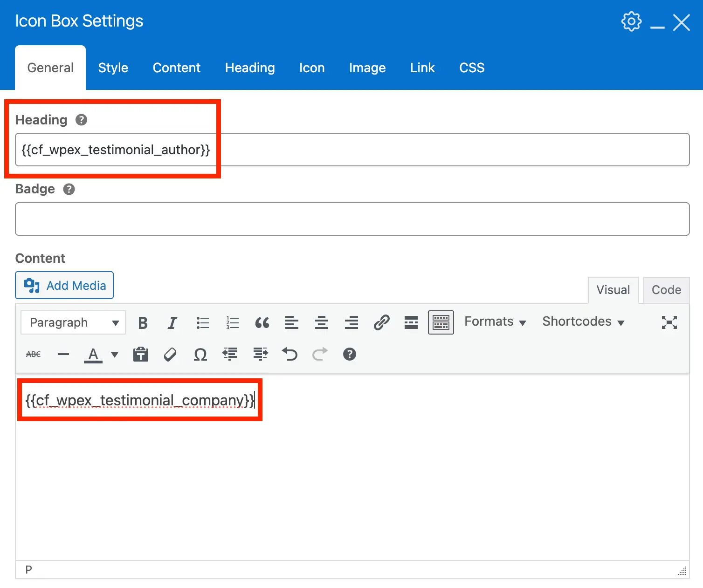Open the Paragraph format dropdown
This screenshot has width=703, height=588.
point(73,322)
